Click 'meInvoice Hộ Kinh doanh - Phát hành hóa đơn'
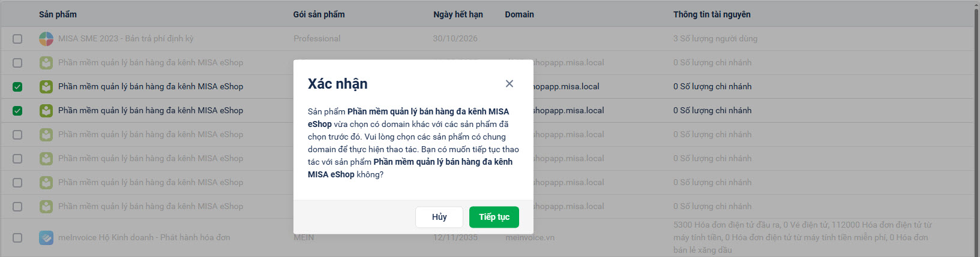This screenshot has height=257, width=980. (x=144, y=237)
